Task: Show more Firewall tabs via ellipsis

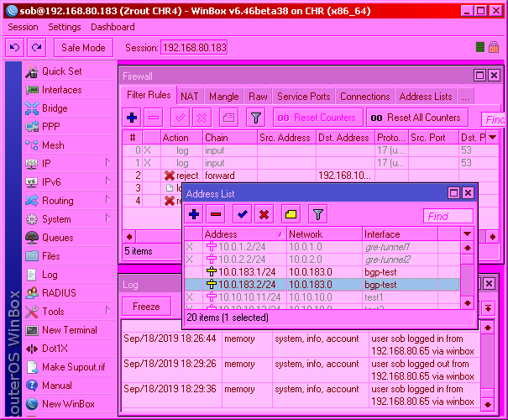Action: tap(465, 97)
